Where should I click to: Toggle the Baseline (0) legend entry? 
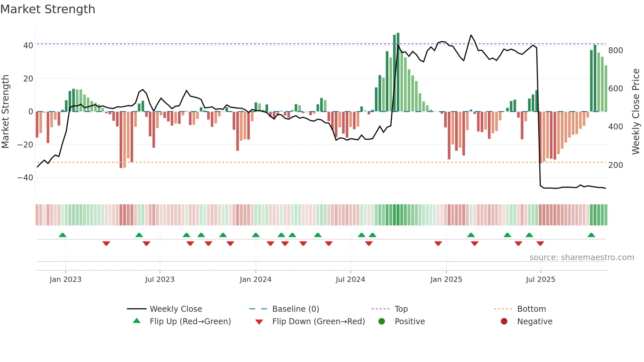tap(295, 309)
